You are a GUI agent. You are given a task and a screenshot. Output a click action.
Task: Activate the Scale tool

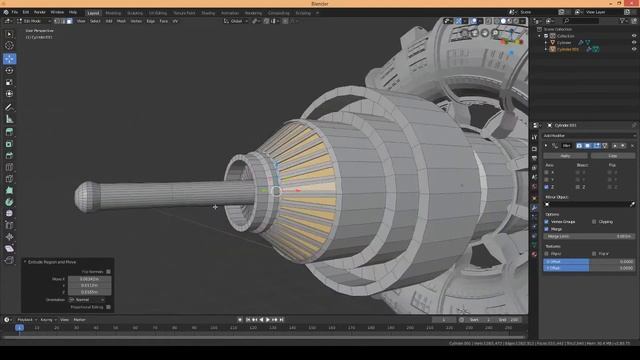pos(9,82)
